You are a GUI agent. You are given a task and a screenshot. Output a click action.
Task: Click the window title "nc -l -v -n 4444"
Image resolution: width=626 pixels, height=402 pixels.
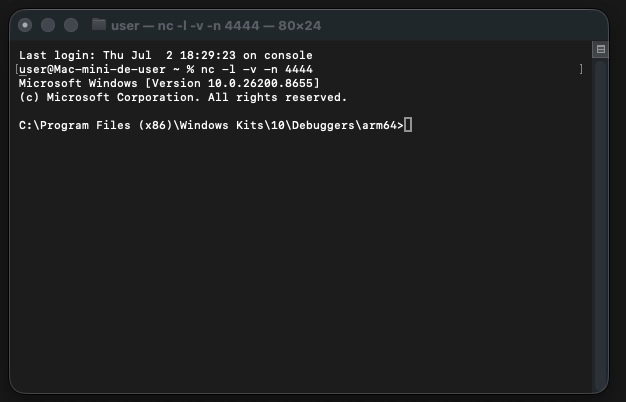[x=208, y=26]
